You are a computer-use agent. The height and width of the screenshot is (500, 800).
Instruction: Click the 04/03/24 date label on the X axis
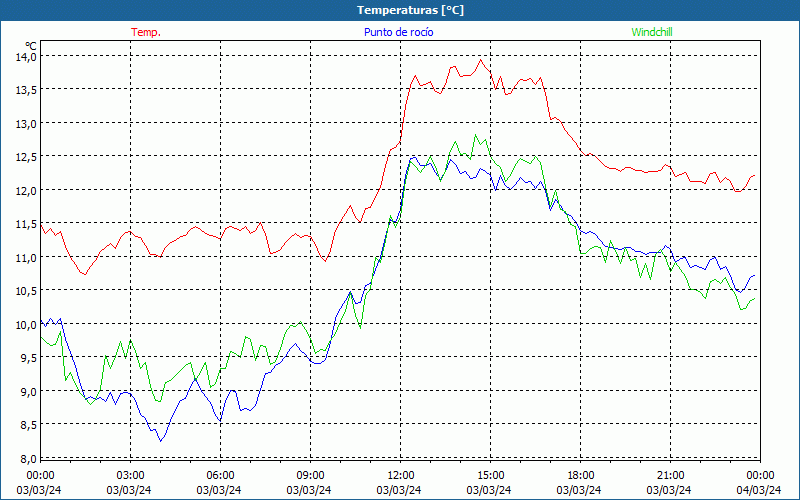coord(759,490)
